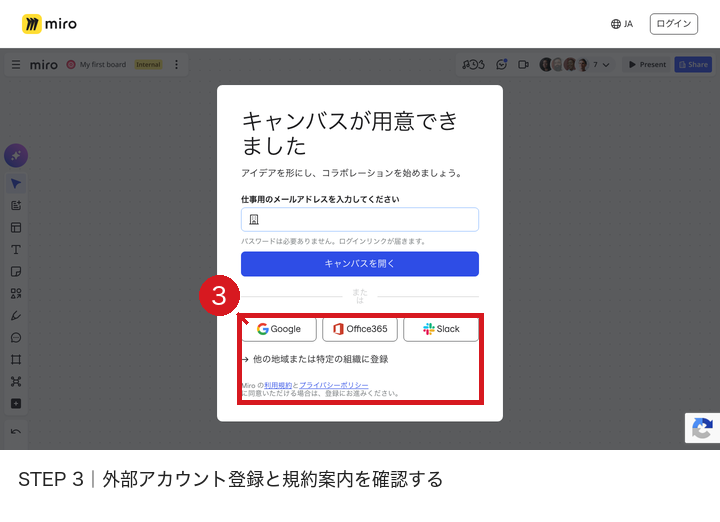Open the AI sparkle assistant button
This screenshot has width=720, height=522.
pos(16,156)
